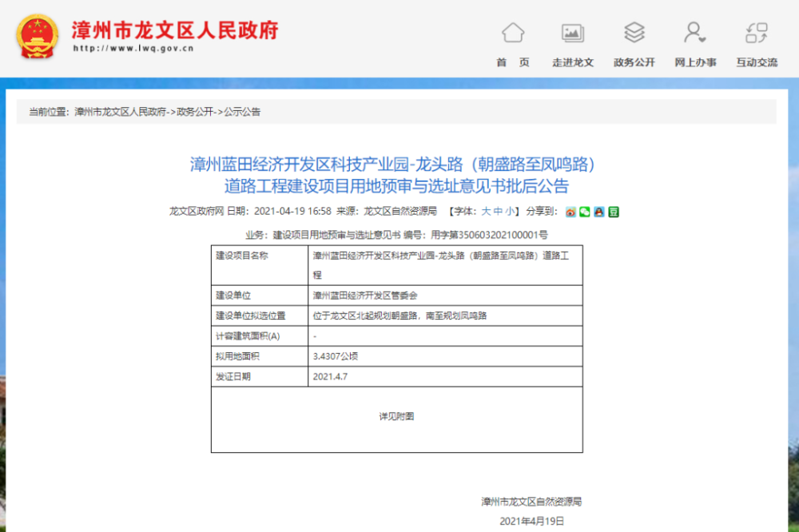Open the home page house icon
This screenshot has width=799, height=532.
click(513, 33)
